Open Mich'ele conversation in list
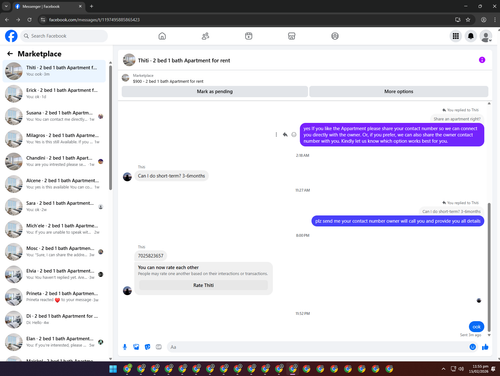The height and width of the screenshot is (376, 500). (x=54, y=229)
